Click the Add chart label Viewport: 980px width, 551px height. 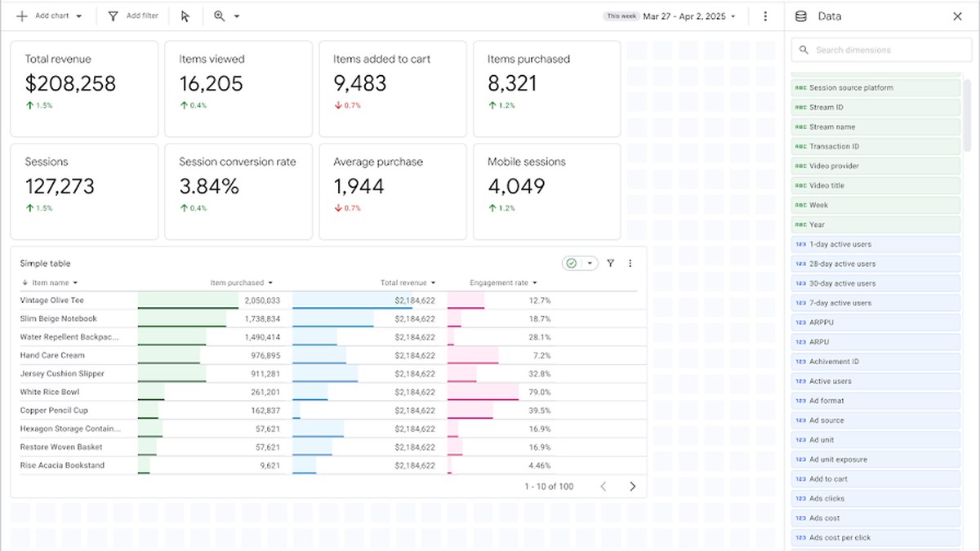pos(52,16)
